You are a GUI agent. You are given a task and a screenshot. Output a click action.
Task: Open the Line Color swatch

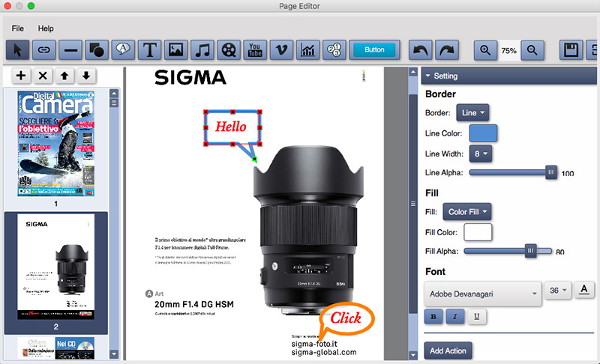click(x=483, y=133)
